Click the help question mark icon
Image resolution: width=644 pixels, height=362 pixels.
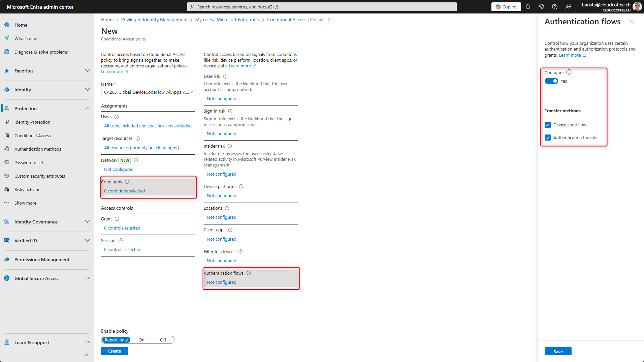pyautogui.click(x=555, y=7)
